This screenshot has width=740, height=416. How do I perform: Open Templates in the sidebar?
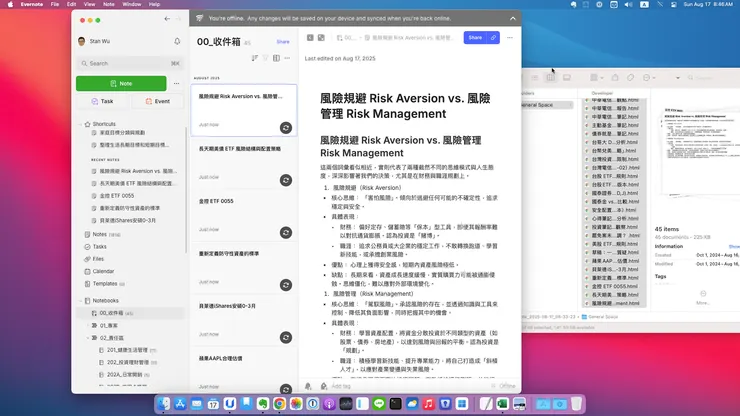tap(105, 284)
